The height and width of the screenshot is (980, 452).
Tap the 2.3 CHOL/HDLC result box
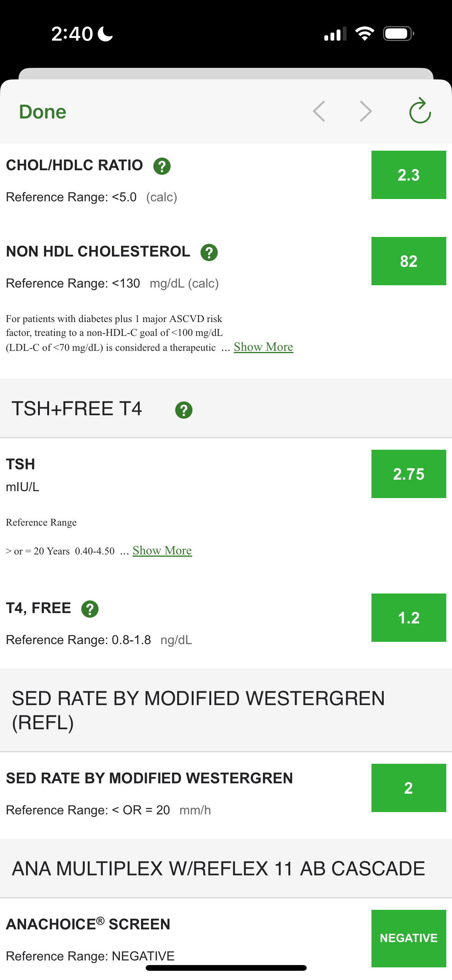click(408, 175)
